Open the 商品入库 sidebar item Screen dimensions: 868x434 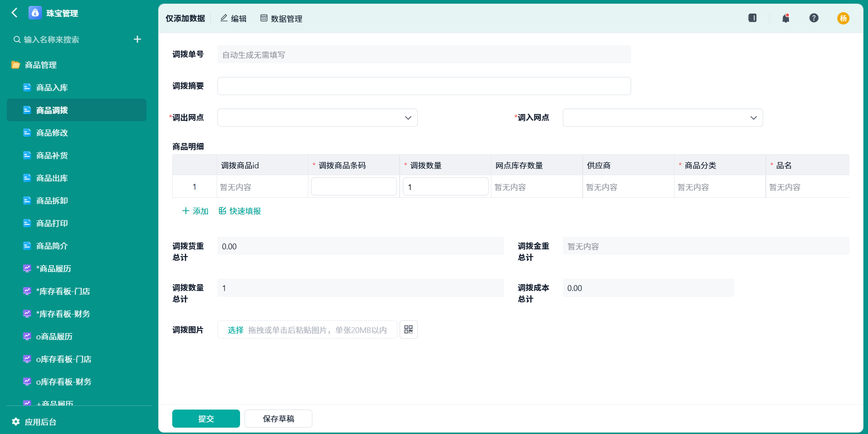tap(76, 87)
